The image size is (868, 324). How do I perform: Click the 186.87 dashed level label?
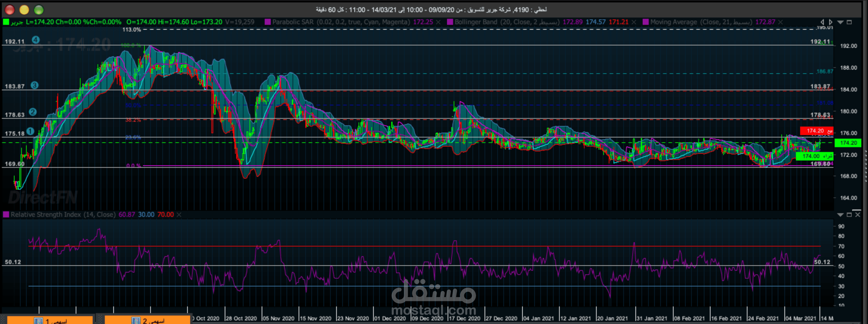point(825,71)
